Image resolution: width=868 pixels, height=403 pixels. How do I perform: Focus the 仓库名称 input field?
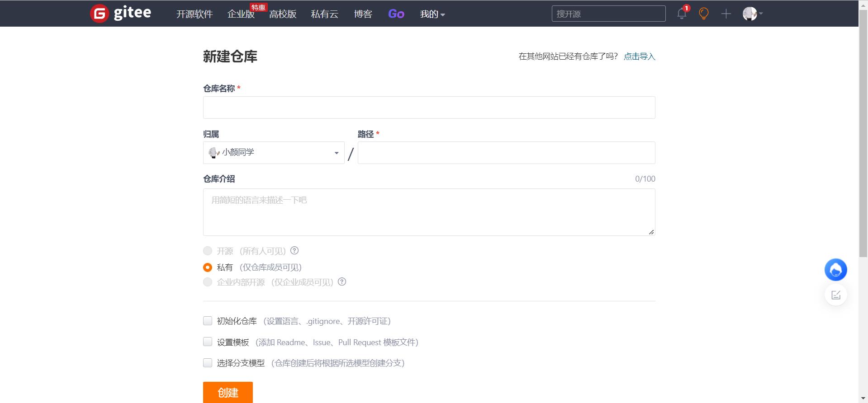(429, 108)
